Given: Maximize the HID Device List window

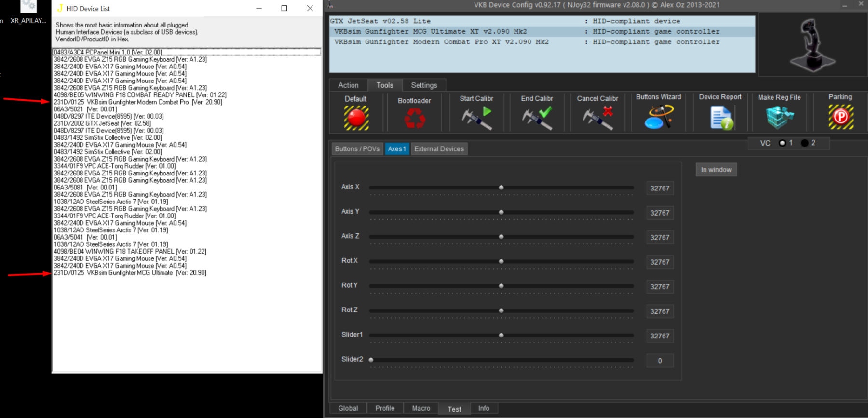Looking at the screenshot, I should click(284, 8).
